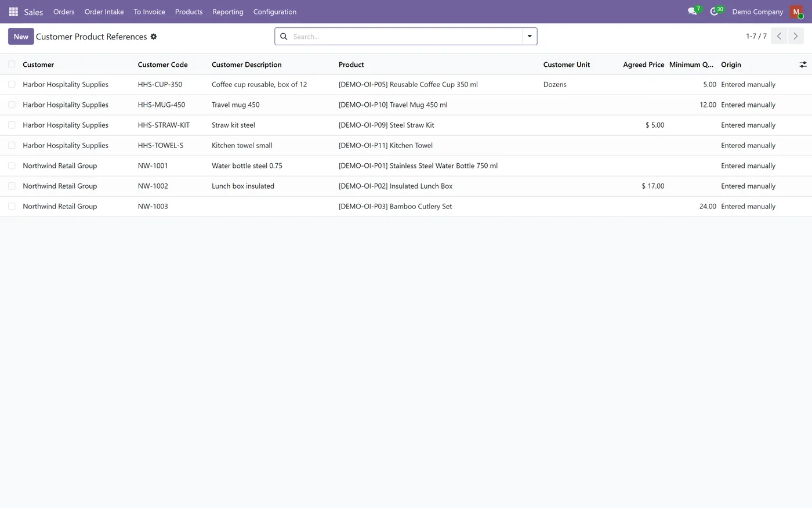Select the NW-1002 row checkbox
Screen dimensions: 812x508
pos(12,186)
